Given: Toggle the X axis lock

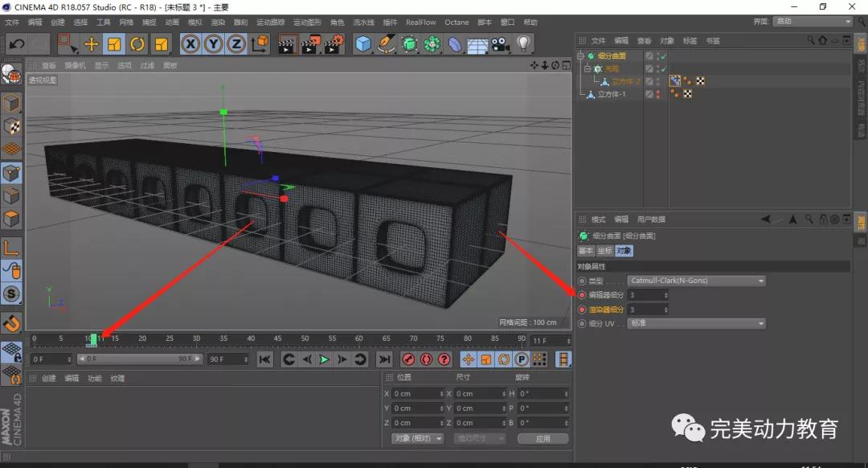Looking at the screenshot, I should coord(190,44).
